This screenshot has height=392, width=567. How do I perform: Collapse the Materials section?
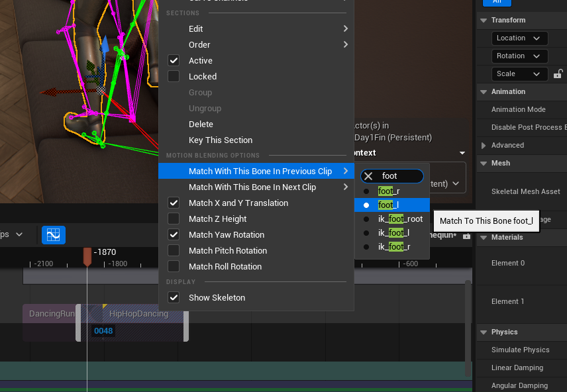484,238
